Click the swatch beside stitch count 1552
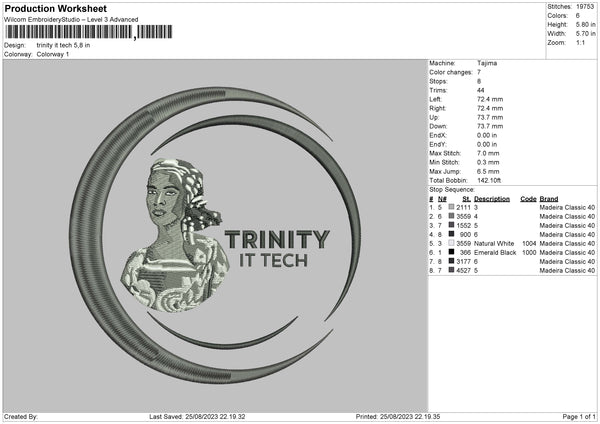600x424 pixels. [452, 225]
